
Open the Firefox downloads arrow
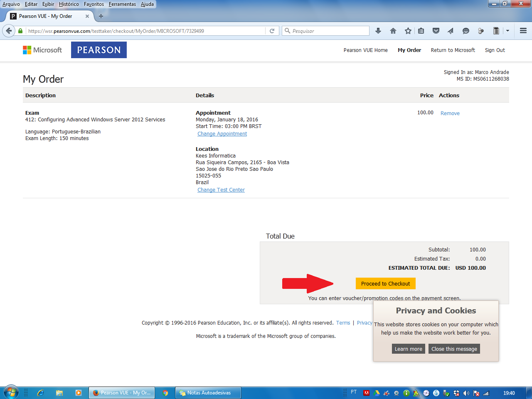tap(378, 31)
